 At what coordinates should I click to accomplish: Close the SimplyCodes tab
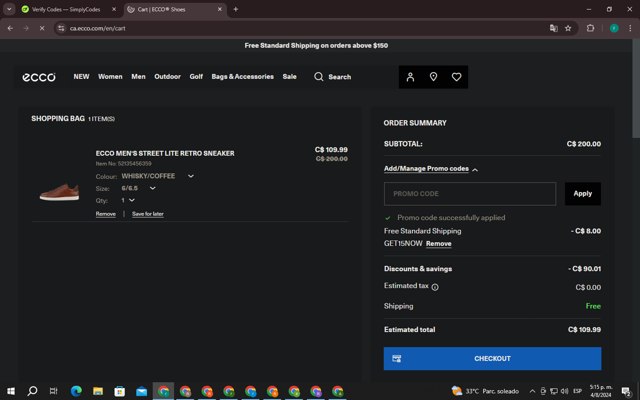pyautogui.click(x=114, y=9)
